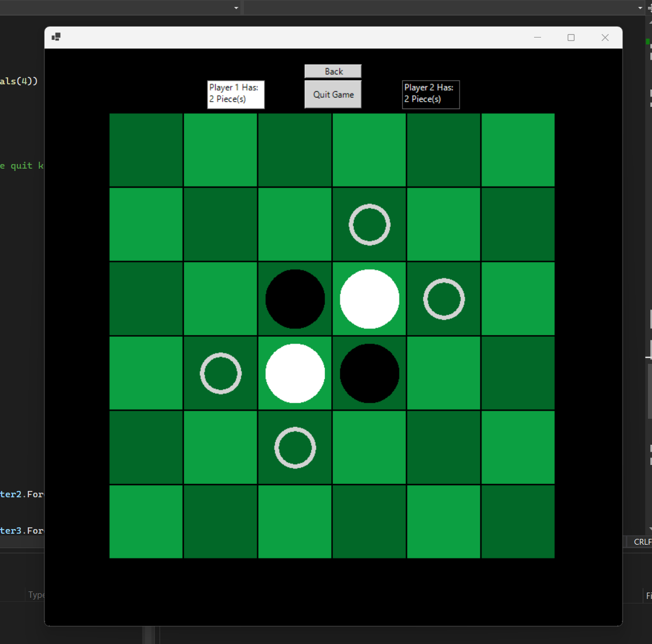Play the ring below the lower white disc
The image size is (652, 644).
(x=295, y=448)
